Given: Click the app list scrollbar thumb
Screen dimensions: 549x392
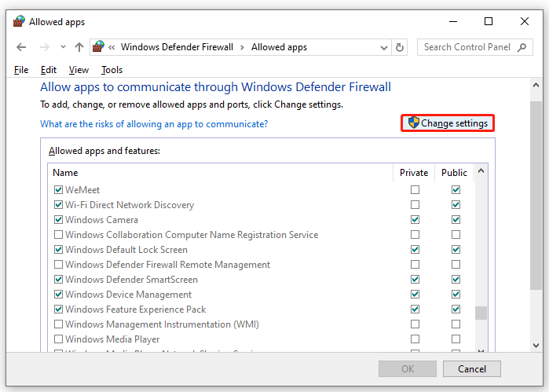Looking at the screenshot, I should [481, 313].
